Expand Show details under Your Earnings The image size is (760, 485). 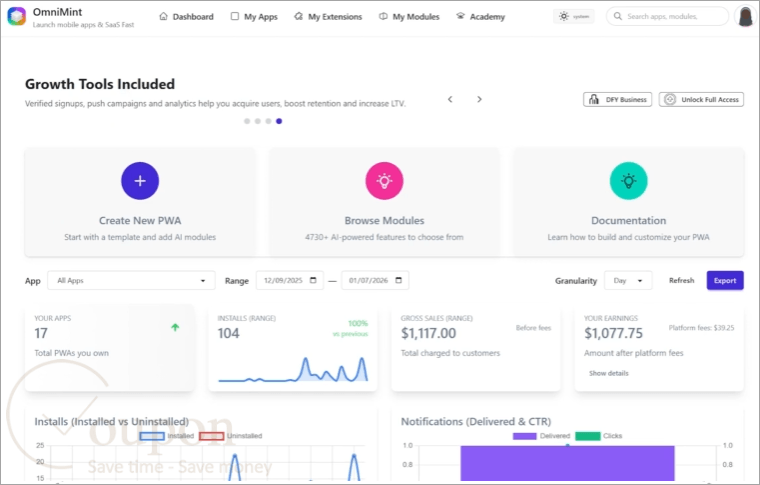click(609, 373)
